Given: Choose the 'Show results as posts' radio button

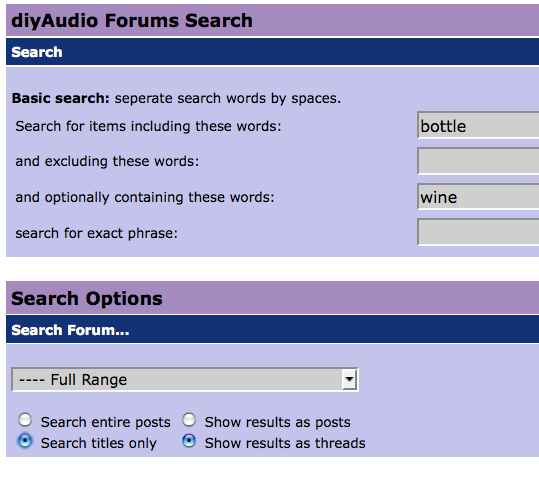Looking at the screenshot, I should tap(189, 420).
